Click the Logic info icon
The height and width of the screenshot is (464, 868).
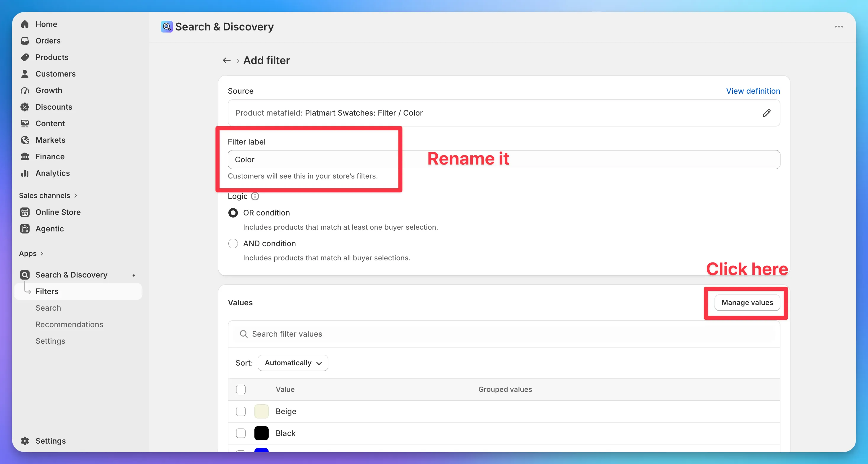pos(255,196)
